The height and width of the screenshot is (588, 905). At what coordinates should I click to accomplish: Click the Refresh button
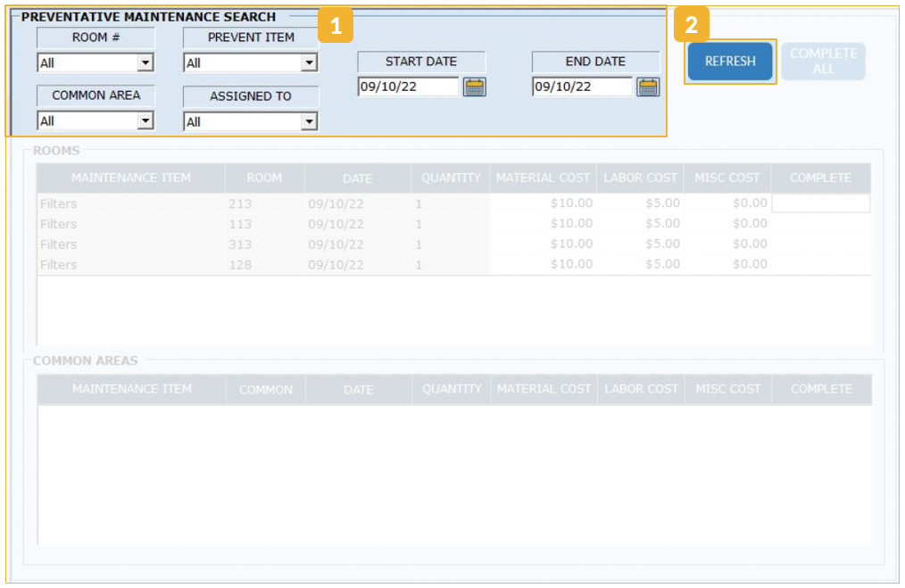click(730, 62)
